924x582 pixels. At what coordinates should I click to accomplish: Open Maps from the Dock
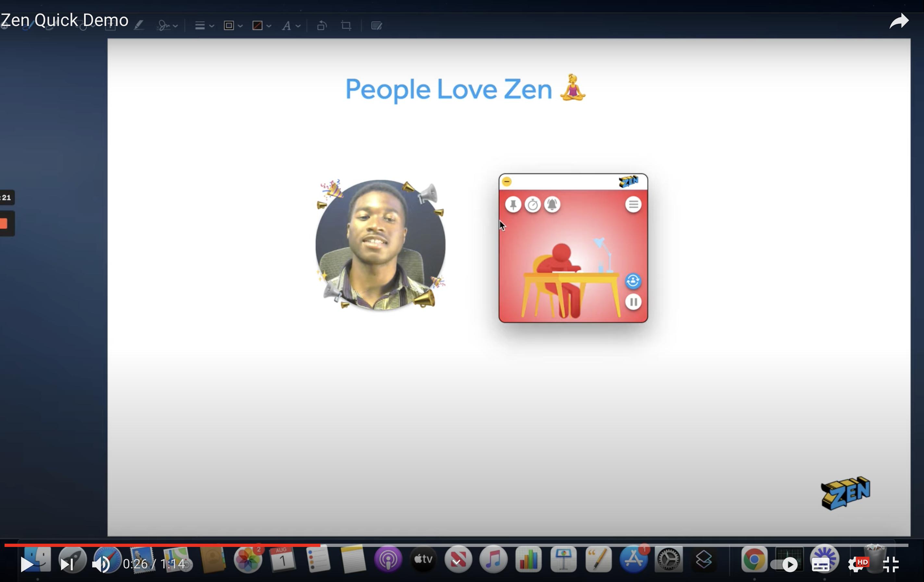[x=177, y=560]
